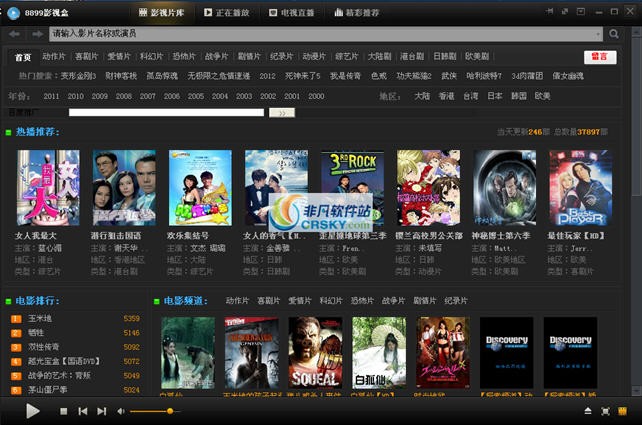
Task: Click the magnifier search icon
Action: tap(614, 33)
